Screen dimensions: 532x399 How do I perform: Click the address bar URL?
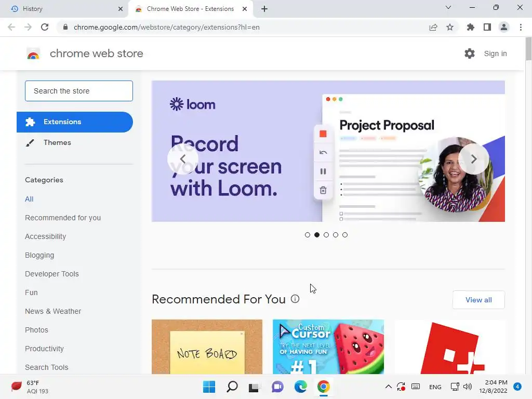tap(167, 27)
